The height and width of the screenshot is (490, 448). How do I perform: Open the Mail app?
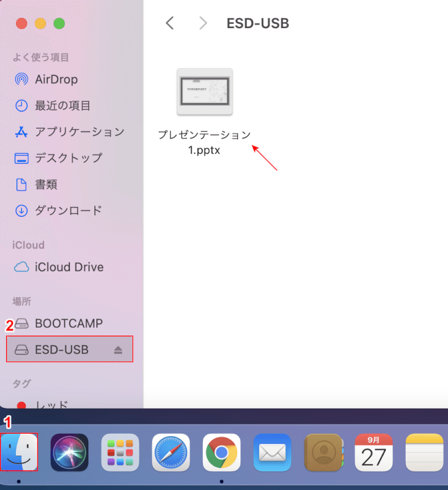[x=272, y=452]
